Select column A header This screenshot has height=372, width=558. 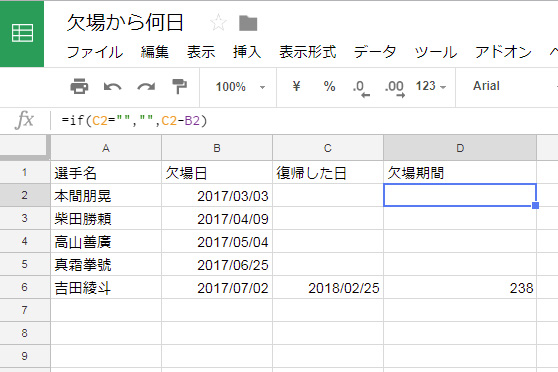[x=106, y=148]
